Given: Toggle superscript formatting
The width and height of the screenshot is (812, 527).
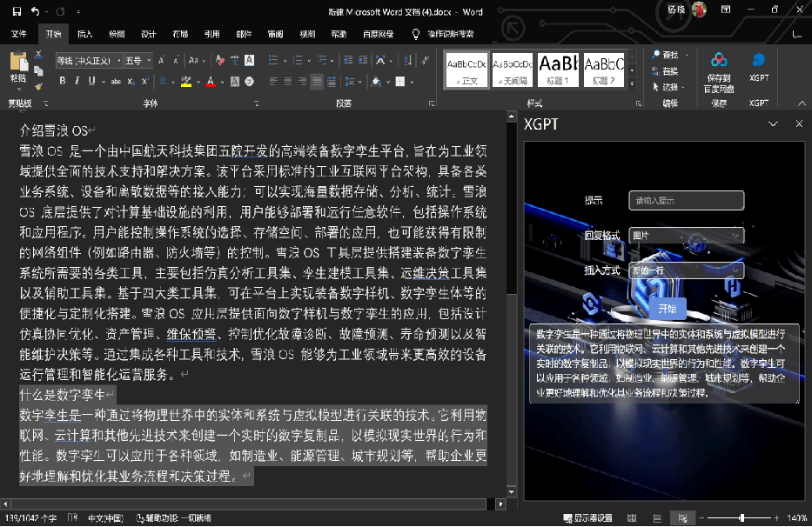Looking at the screenshot, I should [145, 81].
